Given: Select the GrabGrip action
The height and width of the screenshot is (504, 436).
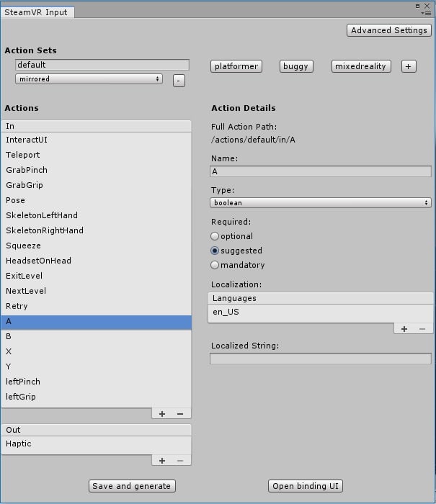Looking at the screenshot, I should (x=96, y=185).
